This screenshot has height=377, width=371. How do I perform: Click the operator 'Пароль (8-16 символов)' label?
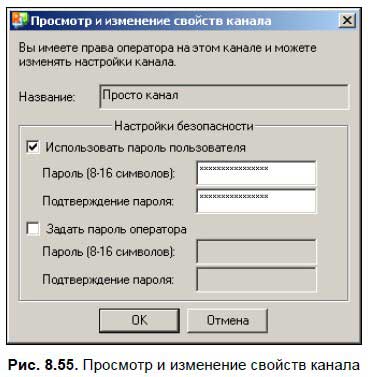coord(109,252)
